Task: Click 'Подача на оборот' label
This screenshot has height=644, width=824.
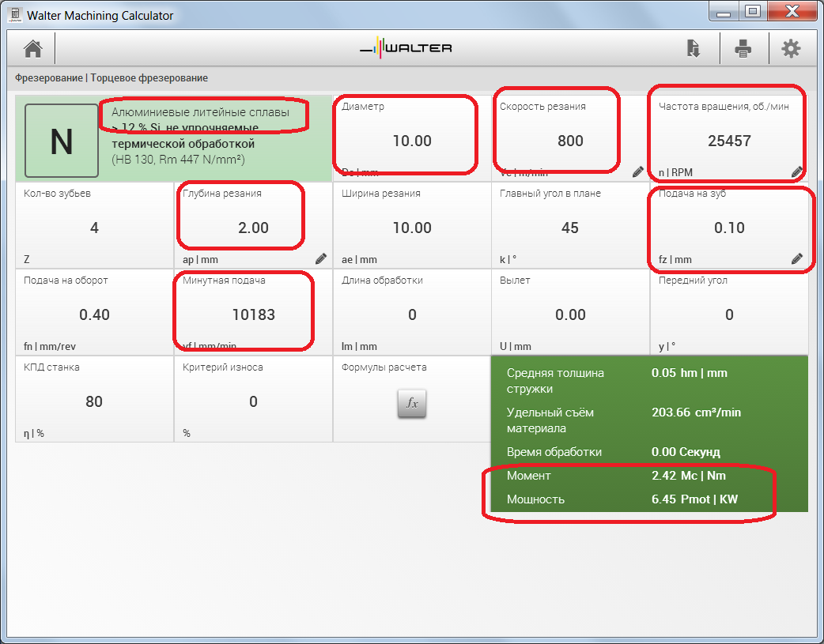Action: coord(66,280)
